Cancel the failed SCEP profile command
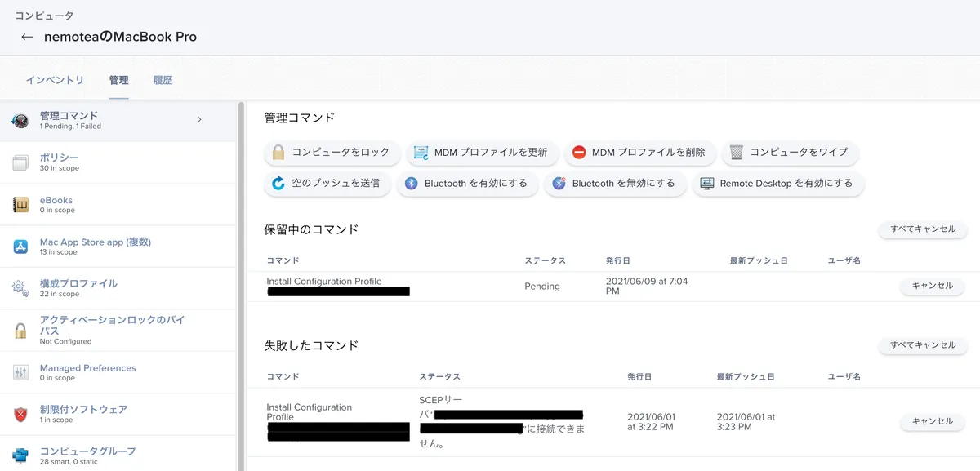 (x=932, y=421)
